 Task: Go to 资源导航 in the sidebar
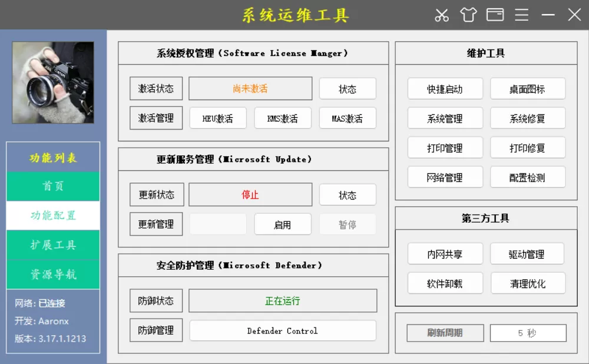[x=53, y=274]
